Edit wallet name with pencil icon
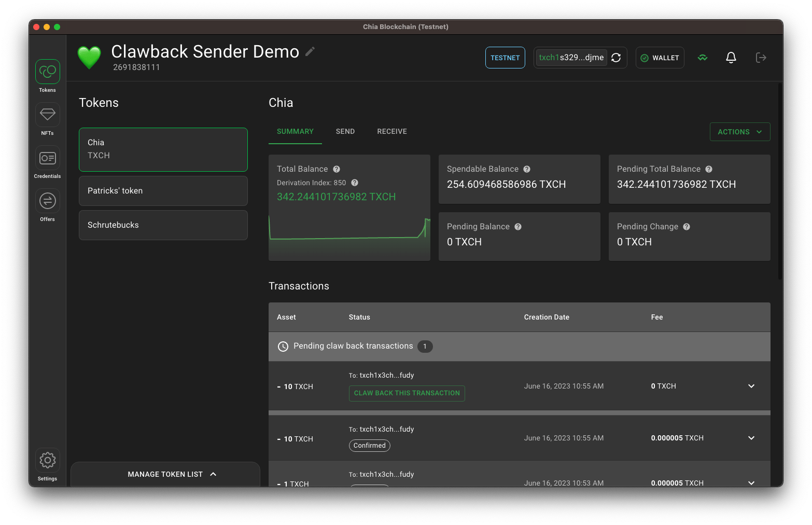 point(310,51)
